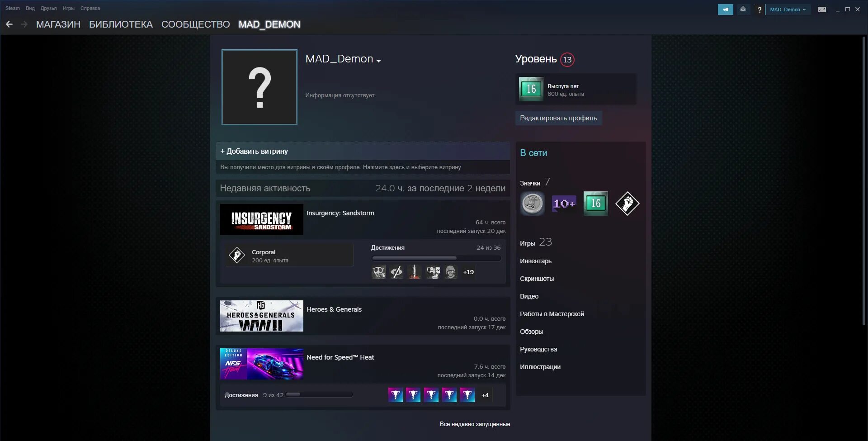
Task: Switch to the СООБЩЕСТВО tab
Action: 195,24
